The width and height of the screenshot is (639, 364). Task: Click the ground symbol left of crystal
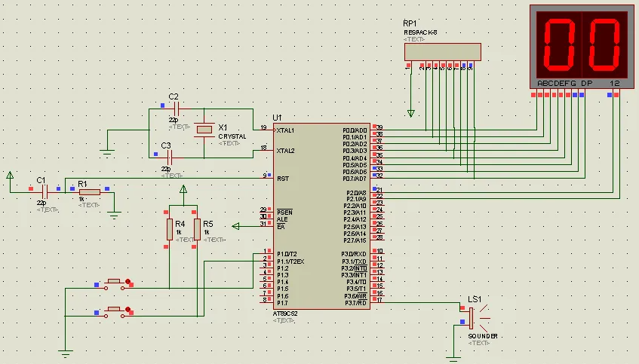point(107,154)
